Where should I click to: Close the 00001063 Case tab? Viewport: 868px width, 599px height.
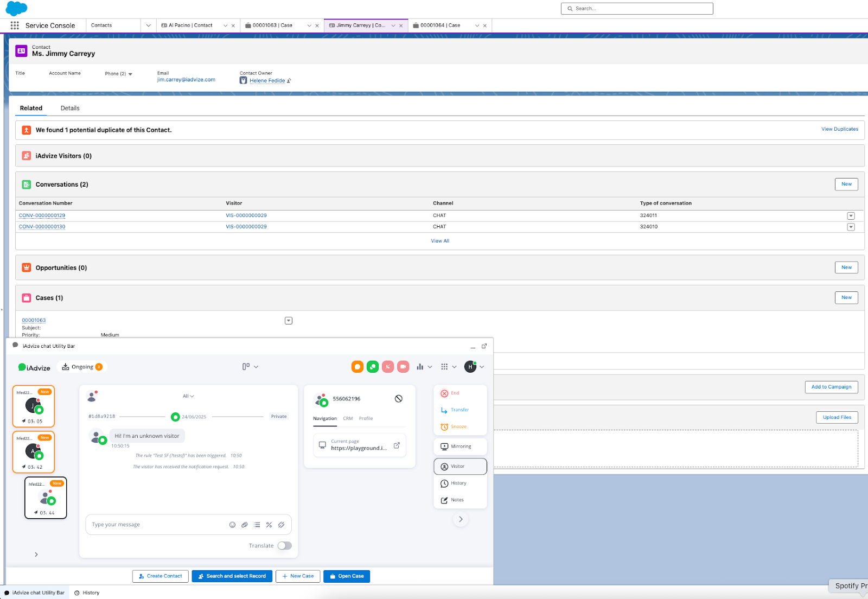tap(317, 26)
